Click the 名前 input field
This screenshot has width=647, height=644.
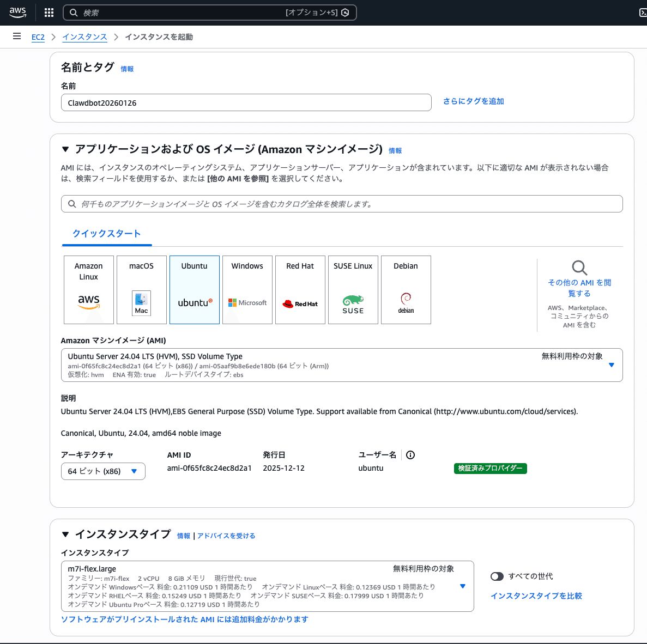point(245,102)
